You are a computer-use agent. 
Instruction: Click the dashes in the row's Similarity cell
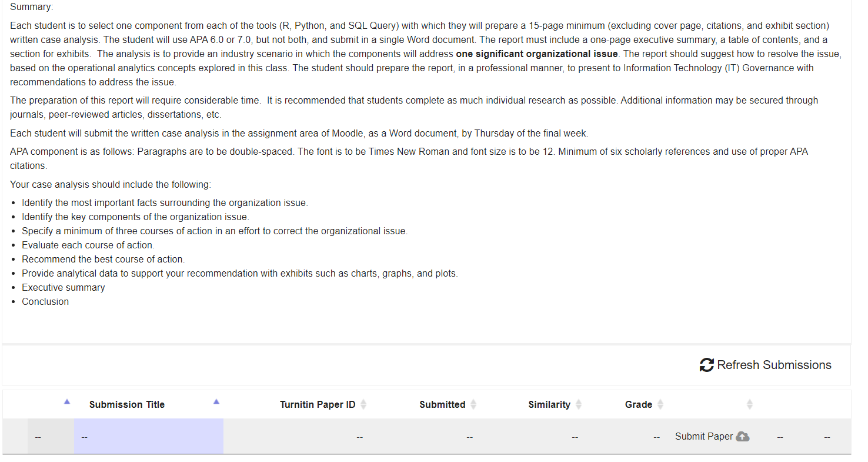click(575, 437)
